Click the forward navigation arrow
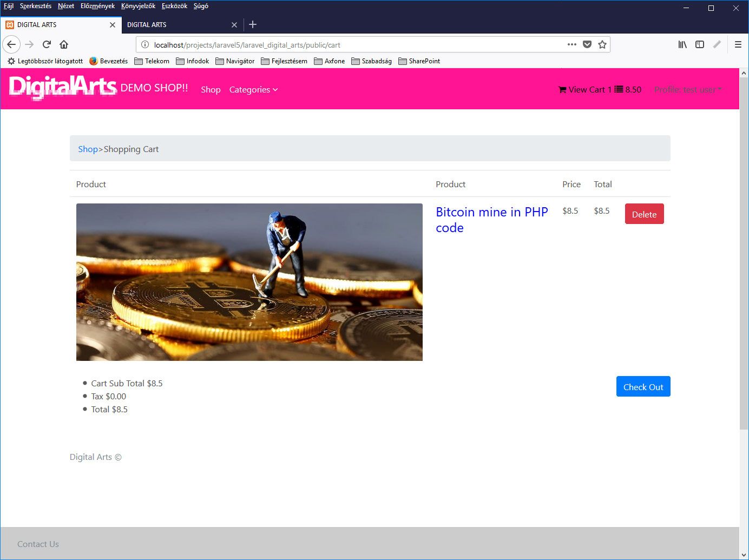Image resolution: width=749 pixels, height=560 pixels. [29, 44]
